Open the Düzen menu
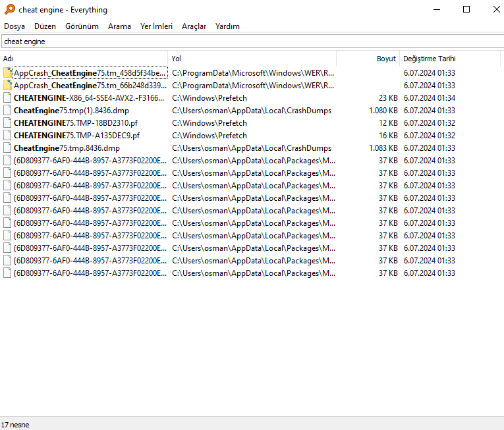This screenshot has height=430, width=504. 45,26
